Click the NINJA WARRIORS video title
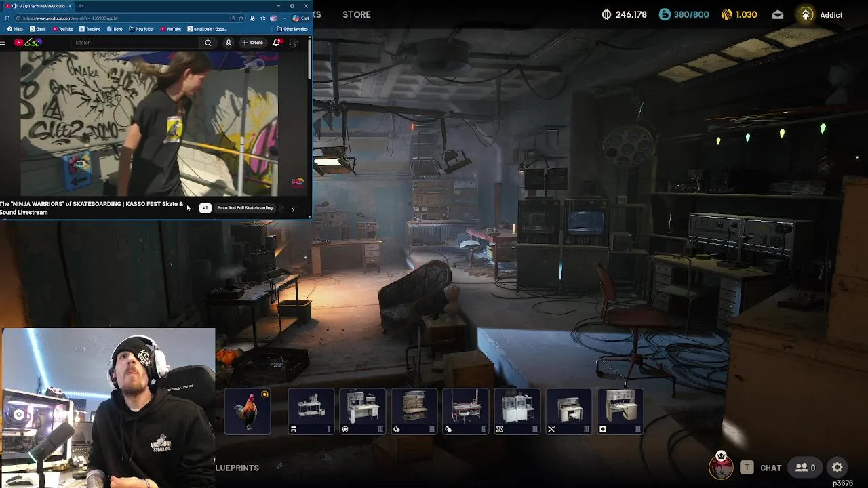Image resolution: width=868 pixels, height=488 pixels. pos(92,208)
